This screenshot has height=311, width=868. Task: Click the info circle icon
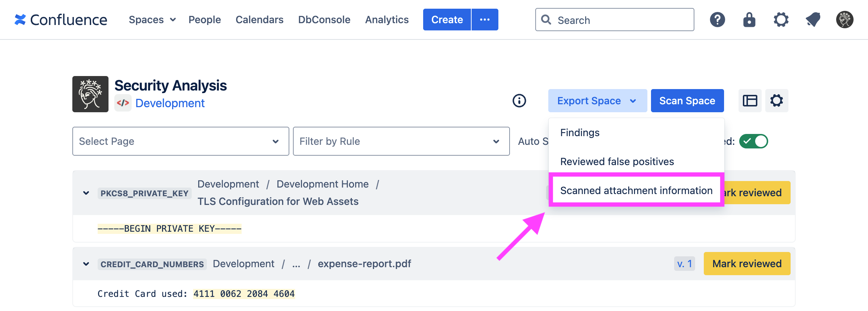click(x=519, y=101)
